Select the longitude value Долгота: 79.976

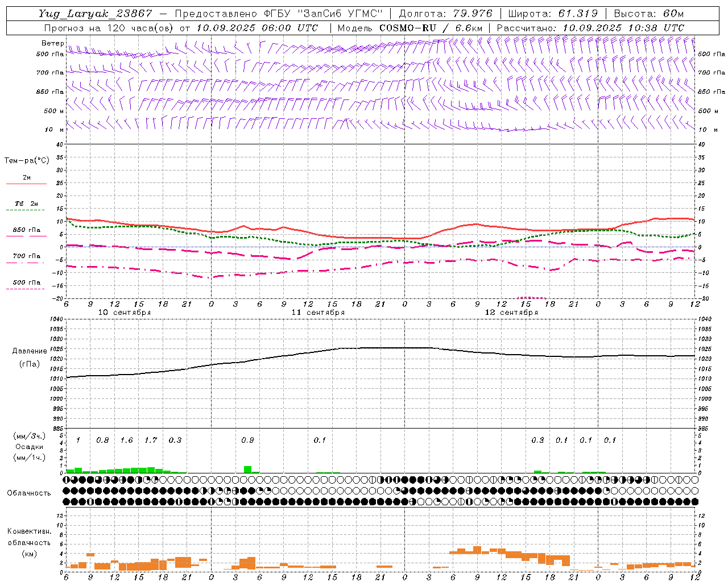pos(446,14)
